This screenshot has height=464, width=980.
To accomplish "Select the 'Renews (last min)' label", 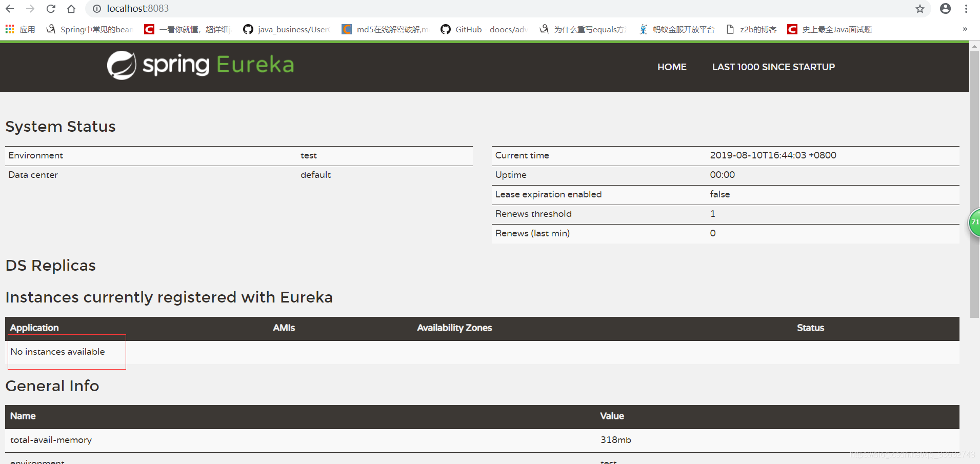I will coord(532,233).
